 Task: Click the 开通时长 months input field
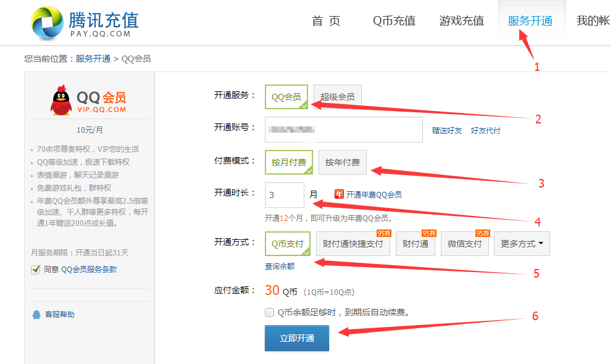tap(285, 195)
